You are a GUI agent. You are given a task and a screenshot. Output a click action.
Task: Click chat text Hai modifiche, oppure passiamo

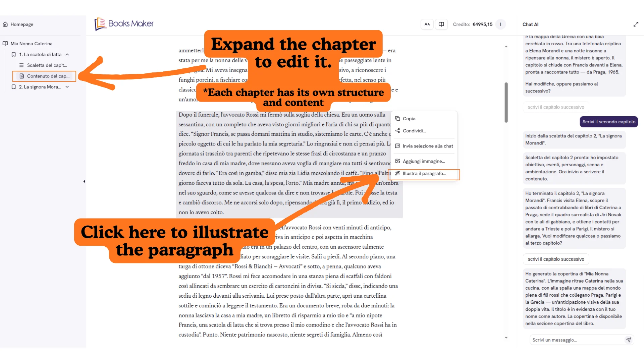pyautogui.click(x=561, y=87)
